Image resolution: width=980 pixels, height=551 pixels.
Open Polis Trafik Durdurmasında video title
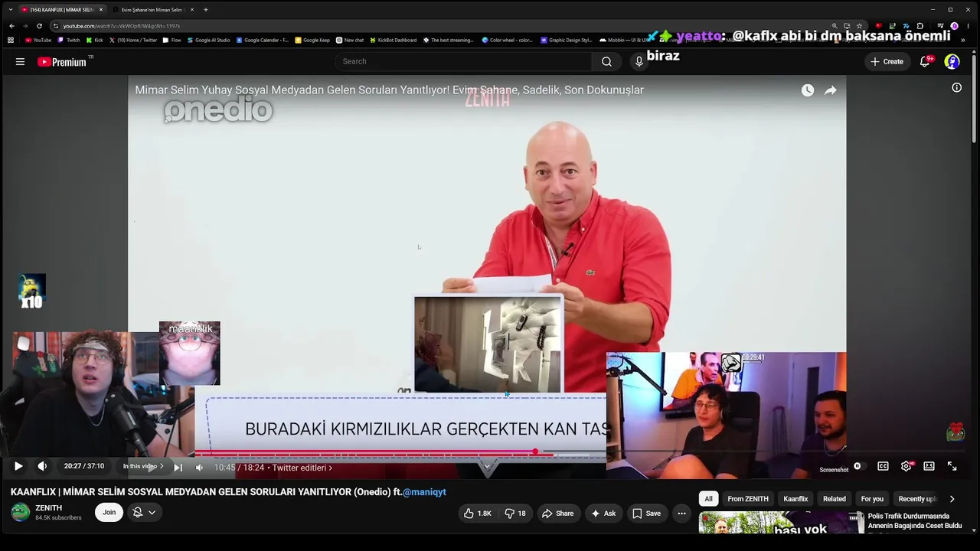point(915,521)
